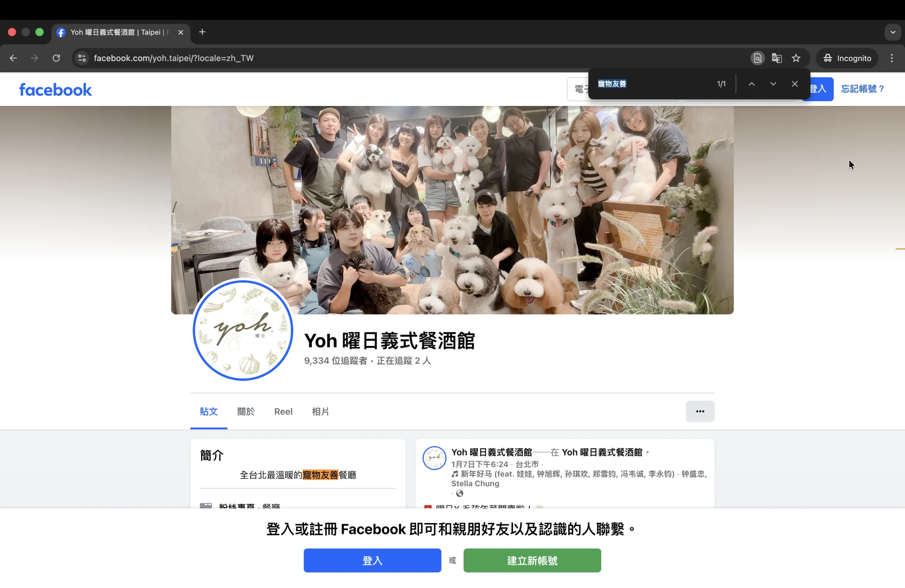The height and width of the screenshot is (588, 905).
Task: Click the Google Lens search icon
Action: 757,58
